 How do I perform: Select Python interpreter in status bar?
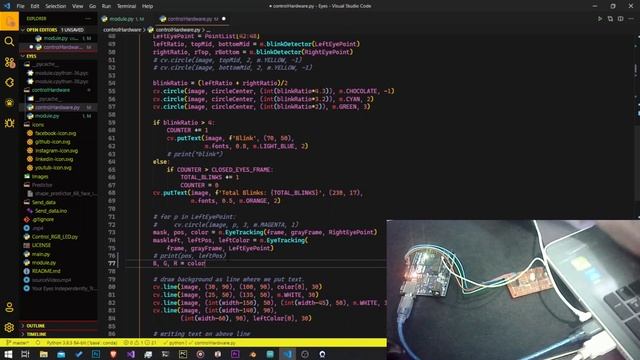click(x=82, y=343)
